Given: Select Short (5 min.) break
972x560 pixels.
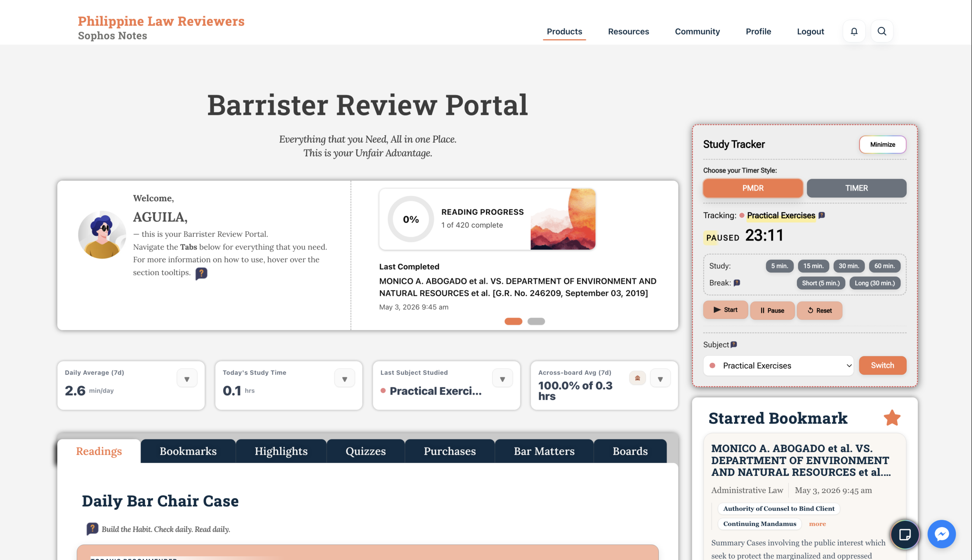Looking at the screenshot, I should click(x=821, y=283).
